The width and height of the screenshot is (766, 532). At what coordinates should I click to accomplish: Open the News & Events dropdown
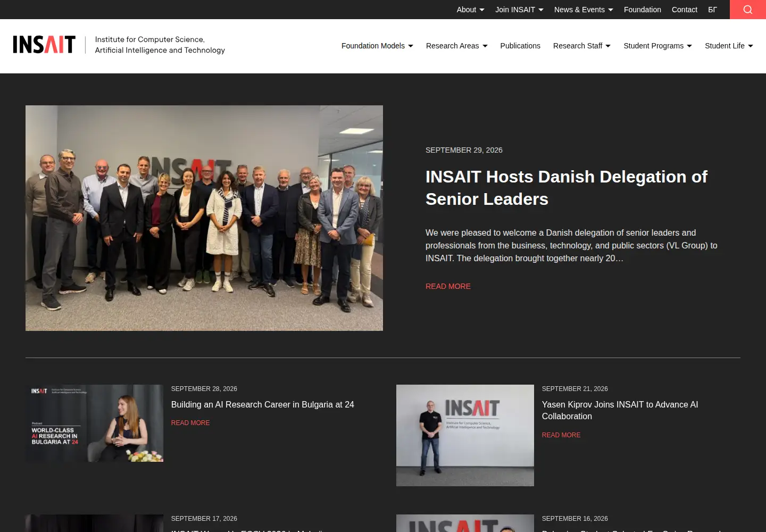(x=584, y=10)
